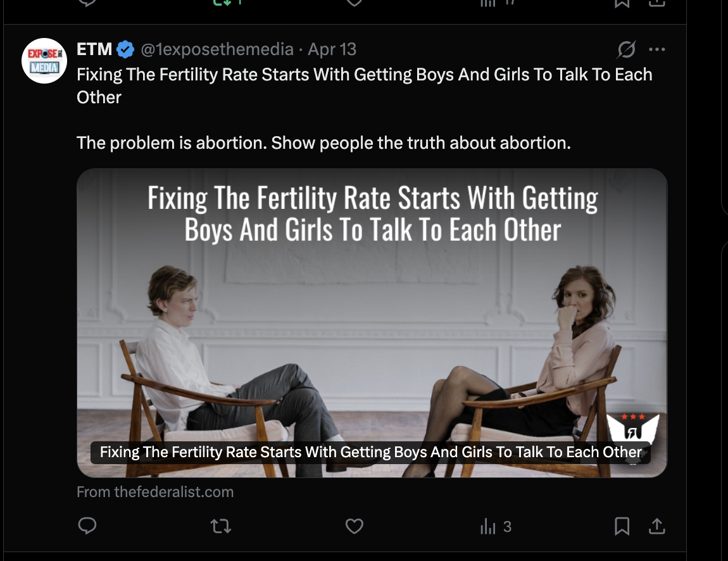Open the Apr 13 timestamp link
Screen dimensions: 728x561
332,49
